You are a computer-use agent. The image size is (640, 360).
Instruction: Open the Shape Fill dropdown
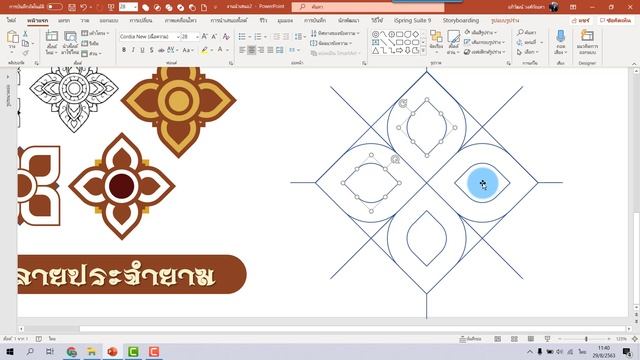pos(481,32)
